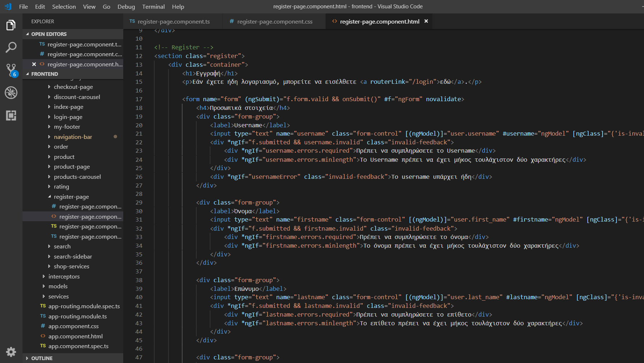Open app.component.css file

tap(73, 326)
